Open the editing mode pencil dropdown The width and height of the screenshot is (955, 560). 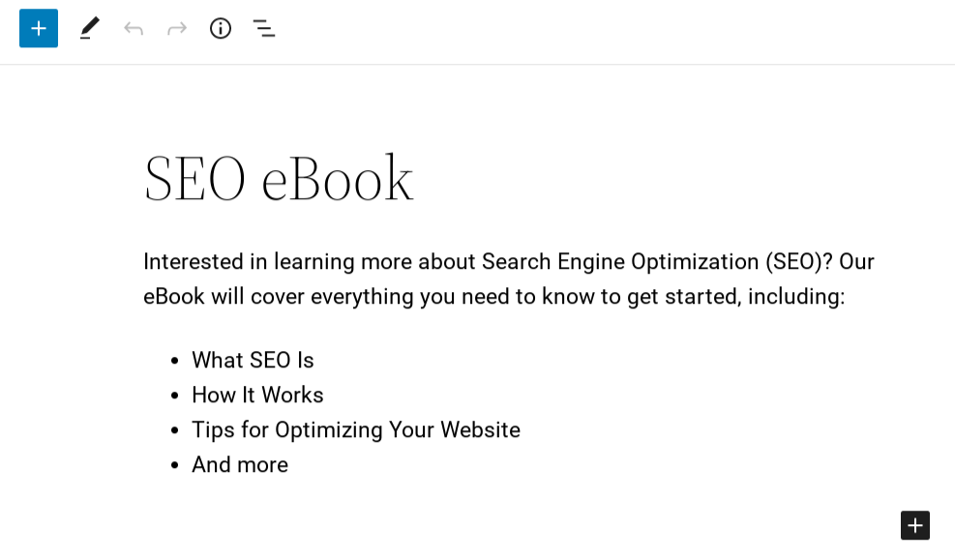[x=89, y=28]
